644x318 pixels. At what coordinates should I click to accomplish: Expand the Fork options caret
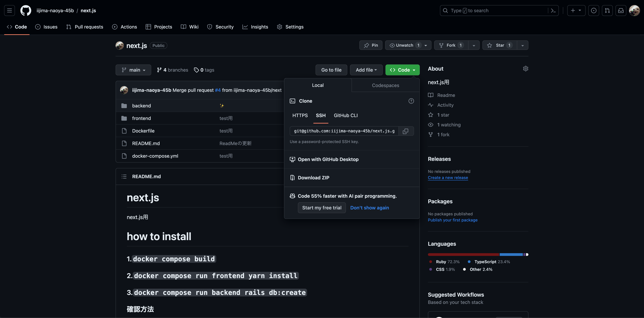click(474, 45)
